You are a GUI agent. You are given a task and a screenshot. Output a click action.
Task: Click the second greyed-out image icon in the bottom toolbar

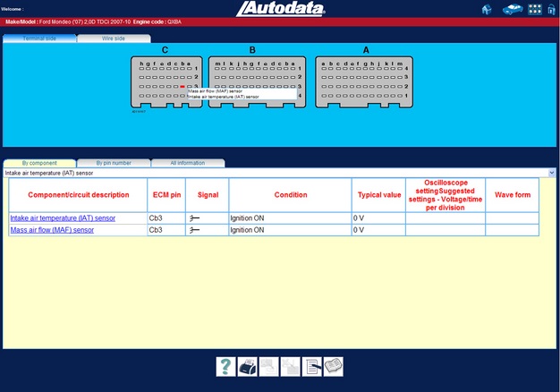[x=290, y=366]
